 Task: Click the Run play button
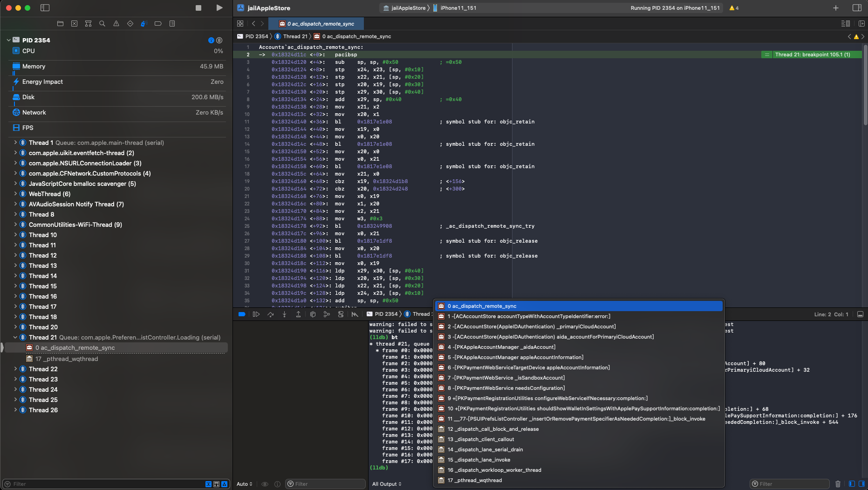coord(219,8)
